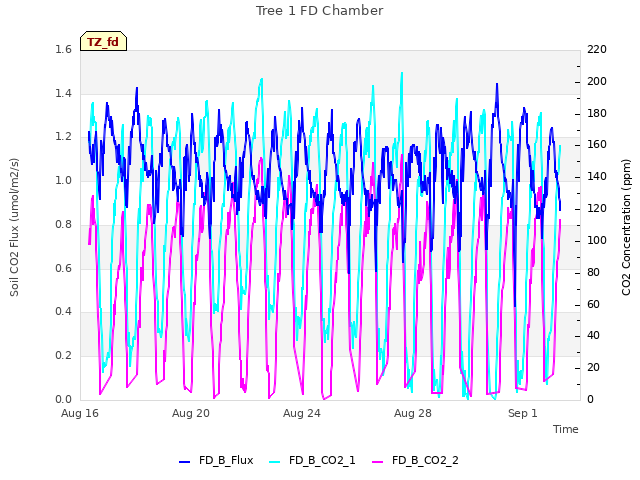Click the Time axis label

point(566,429)
